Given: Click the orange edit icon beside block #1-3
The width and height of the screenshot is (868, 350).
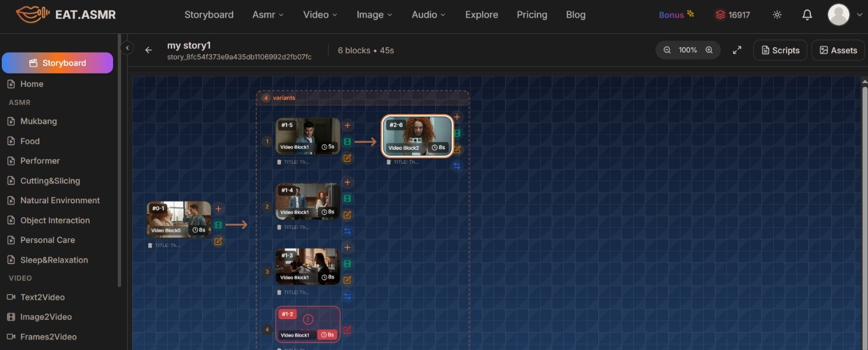Looking at the screenshot, I should tap(347, 280).
